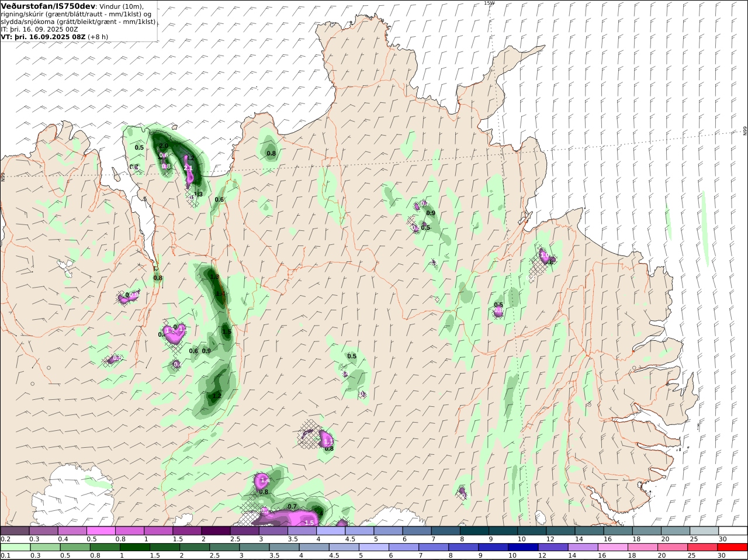
Task: Click the 3.5 label under rain scale
Action: tap(274, 555)
